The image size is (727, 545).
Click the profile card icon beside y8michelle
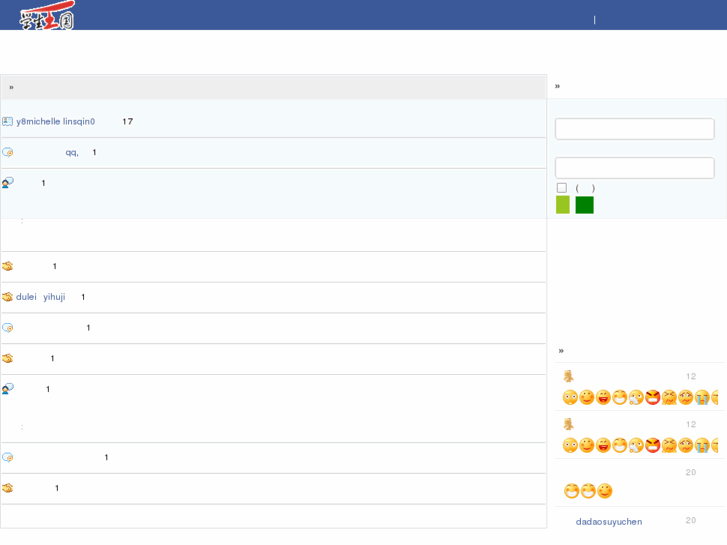7,122
